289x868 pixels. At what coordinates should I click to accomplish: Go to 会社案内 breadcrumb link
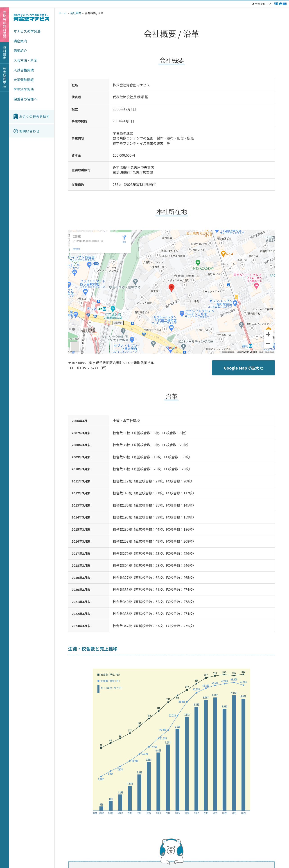(x=76, y=13)
